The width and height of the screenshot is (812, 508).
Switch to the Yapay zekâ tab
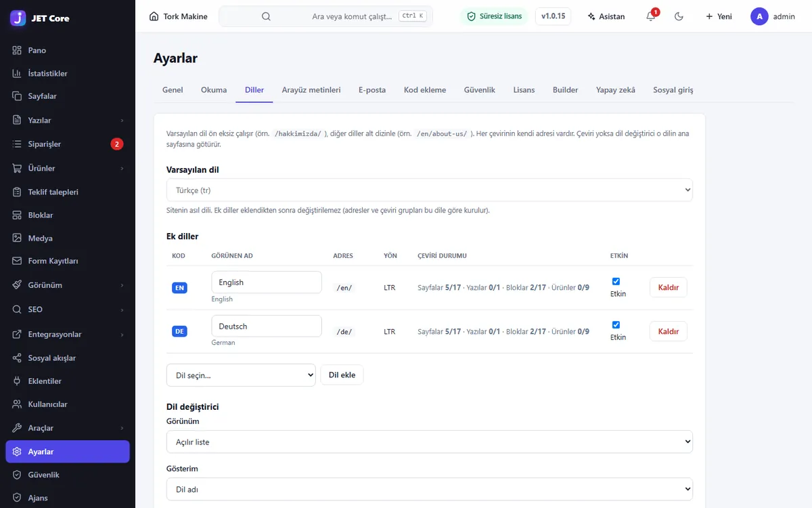(616, 90)
